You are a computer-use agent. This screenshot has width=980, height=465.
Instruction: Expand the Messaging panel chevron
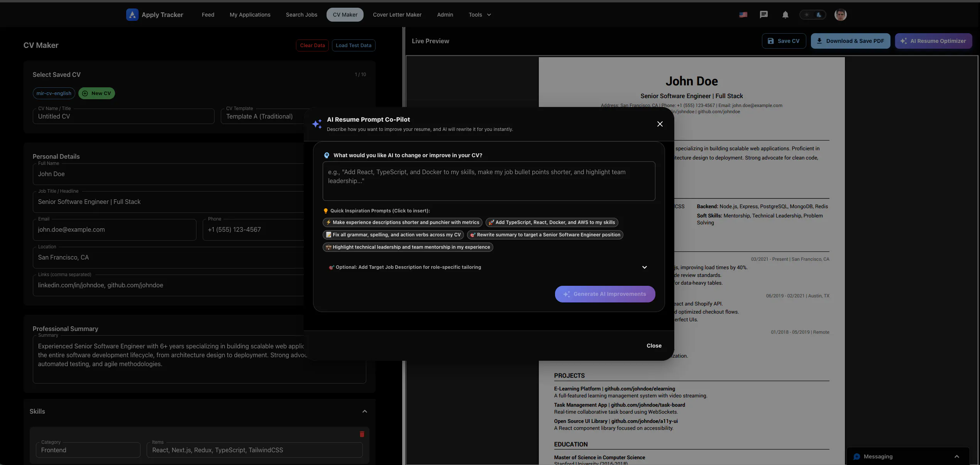click(x=956, y=457)
